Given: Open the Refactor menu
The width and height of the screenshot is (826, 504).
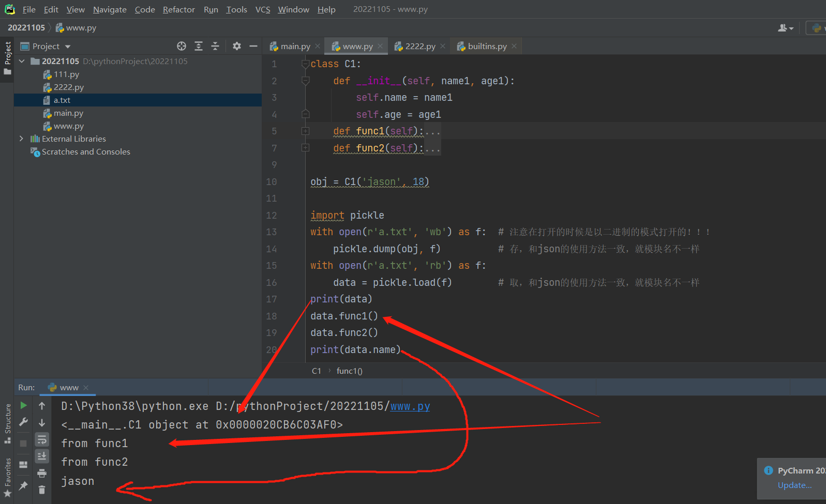Looking at the screenshot, I should 179,9.
